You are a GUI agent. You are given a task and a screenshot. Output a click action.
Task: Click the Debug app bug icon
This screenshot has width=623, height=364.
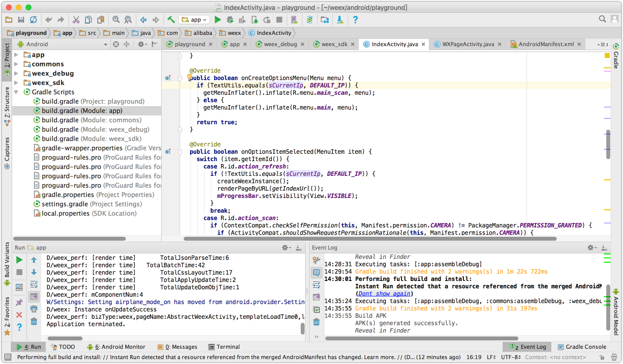pos(230,20)
